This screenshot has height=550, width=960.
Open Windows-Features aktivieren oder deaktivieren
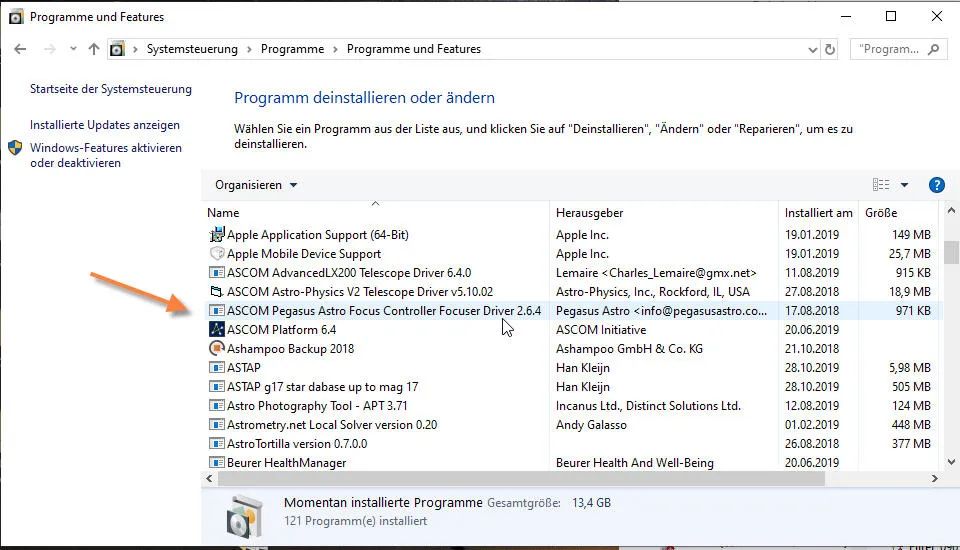point(105,155)
